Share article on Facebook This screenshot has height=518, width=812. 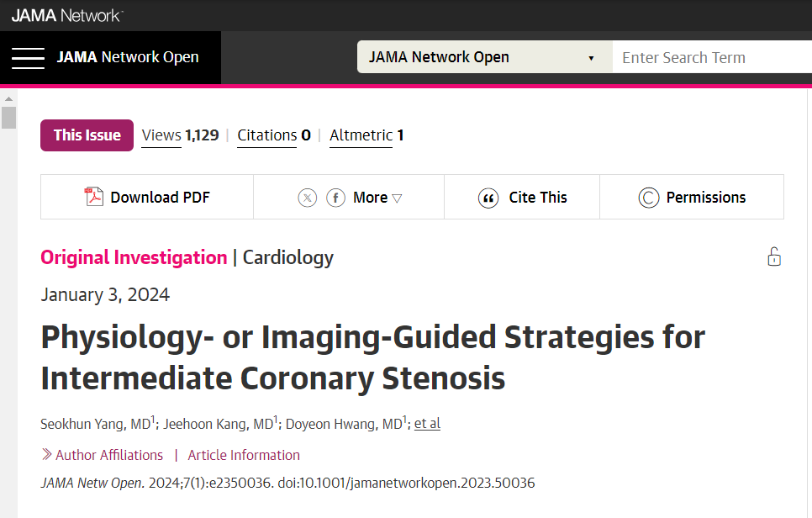(x=335, y=198)
